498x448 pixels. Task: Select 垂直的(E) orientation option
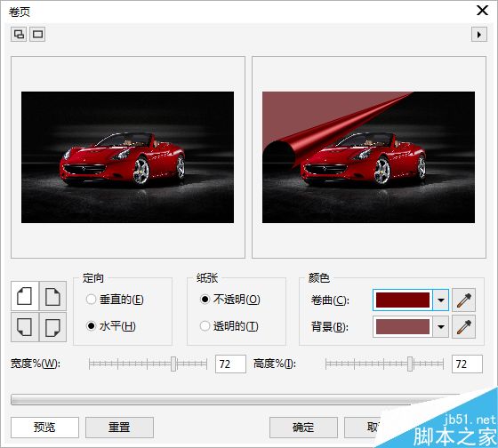pos(115,299)
